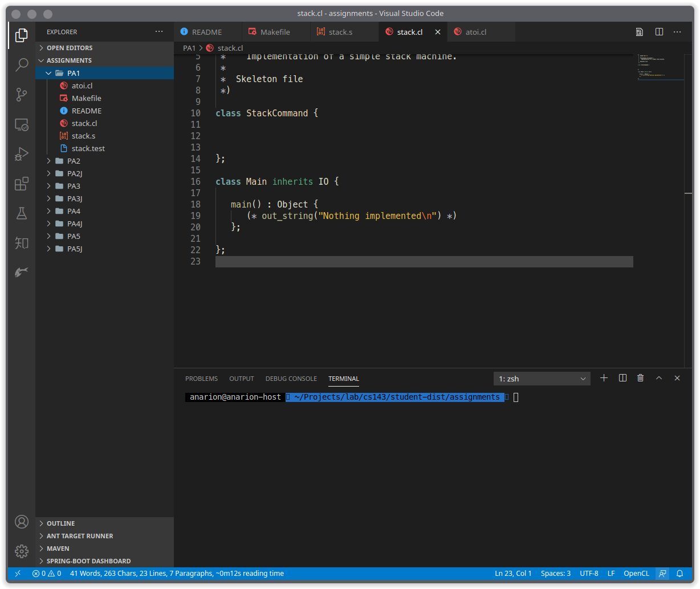
Task: Open the Search view in activity bar
Action: pos(22,64)
